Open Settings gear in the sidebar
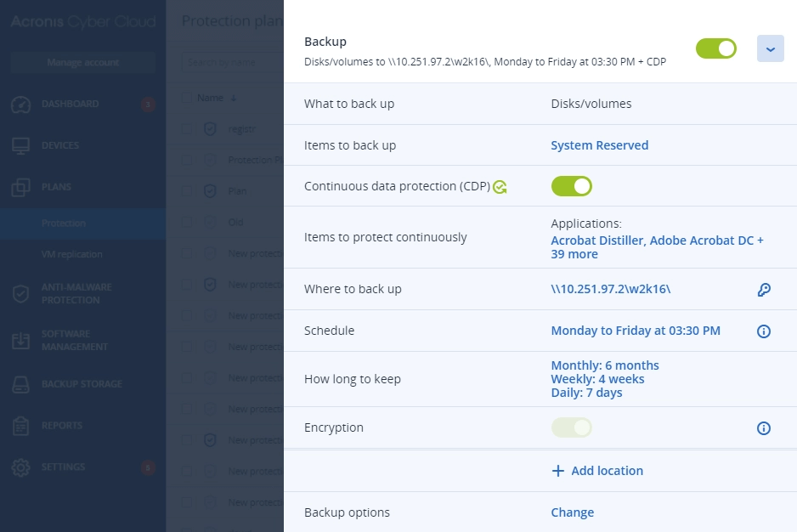Viewport: 797px width, 532px height. click(x=21, y=467)
